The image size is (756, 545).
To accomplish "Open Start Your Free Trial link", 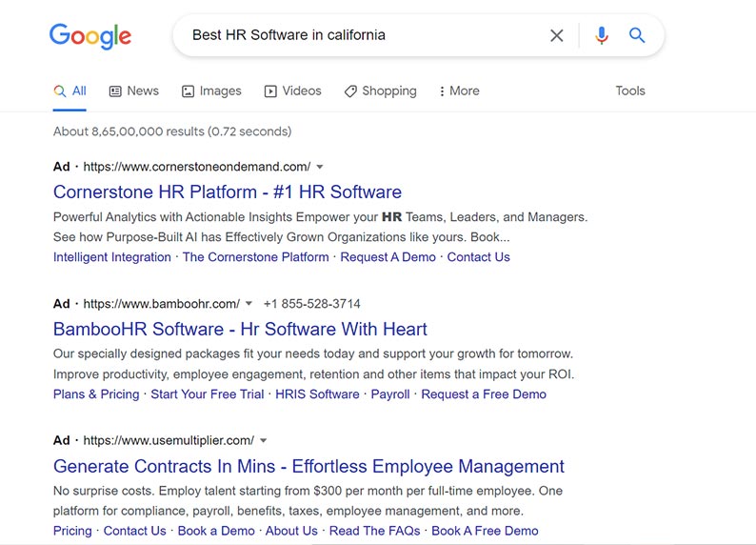I will coord(208,394).
